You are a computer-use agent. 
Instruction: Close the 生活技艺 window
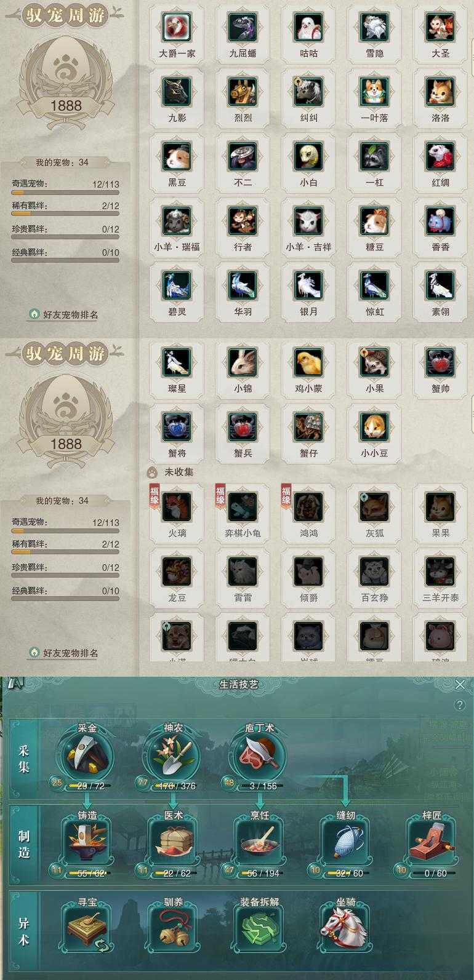point(460,684)
